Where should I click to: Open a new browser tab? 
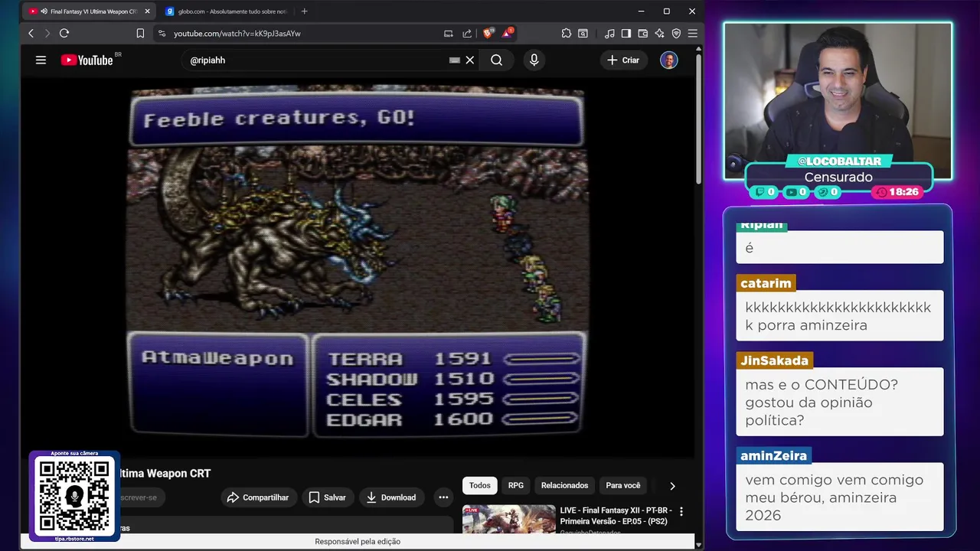(x=304, y=11)
